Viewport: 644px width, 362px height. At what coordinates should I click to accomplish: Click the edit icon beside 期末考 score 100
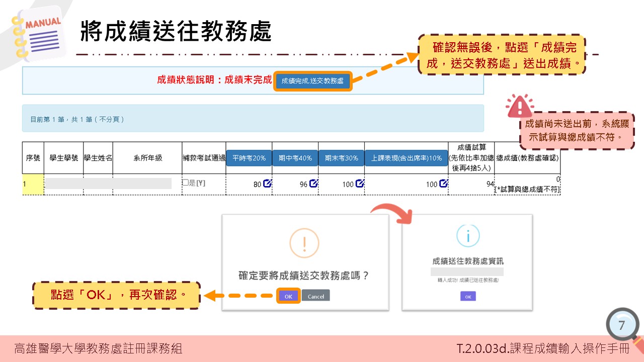(x=359, y=184)
